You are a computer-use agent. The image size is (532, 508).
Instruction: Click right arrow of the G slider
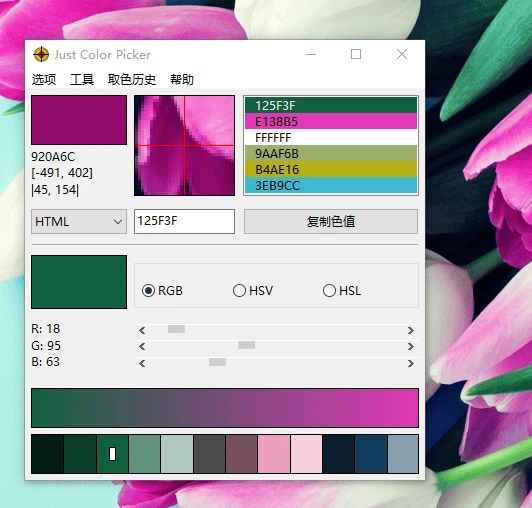tap(411, 346)
